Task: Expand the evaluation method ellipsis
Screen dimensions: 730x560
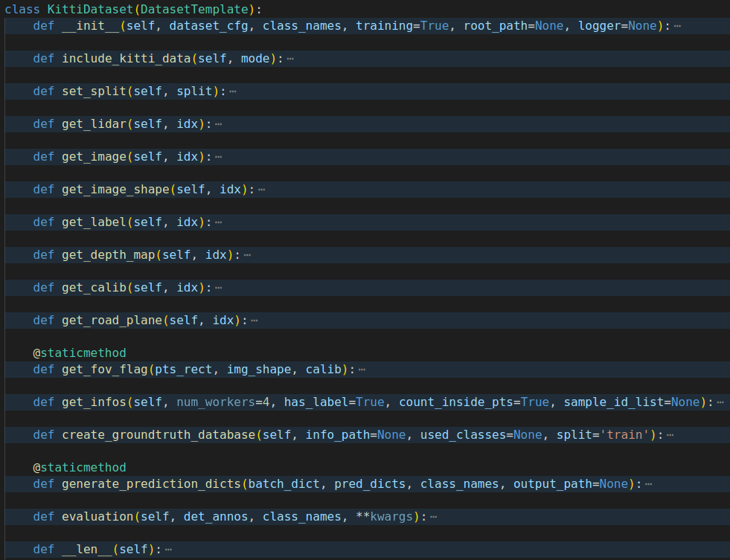Action: 434,517
